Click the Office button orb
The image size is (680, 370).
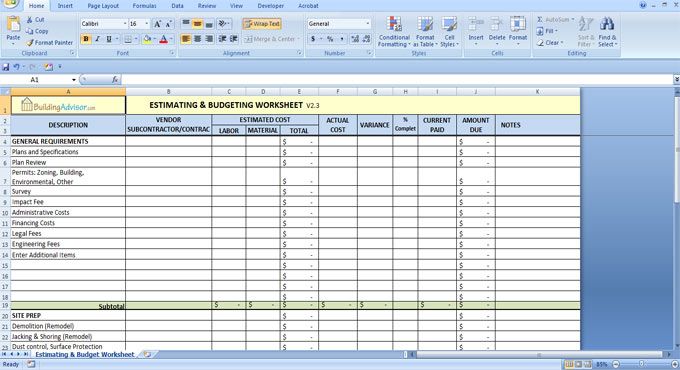pos(10,3)
